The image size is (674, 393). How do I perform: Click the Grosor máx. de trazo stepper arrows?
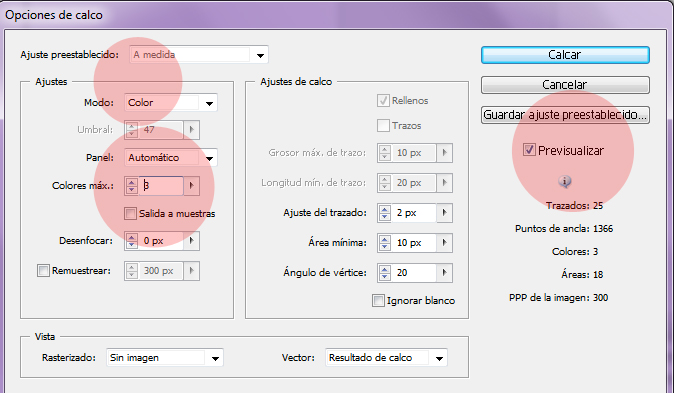385,153
